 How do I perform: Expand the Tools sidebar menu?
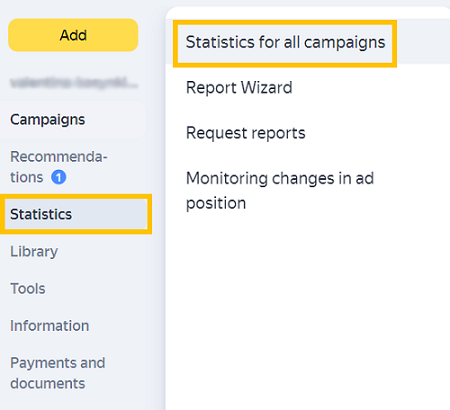click(x=28, y=288)
